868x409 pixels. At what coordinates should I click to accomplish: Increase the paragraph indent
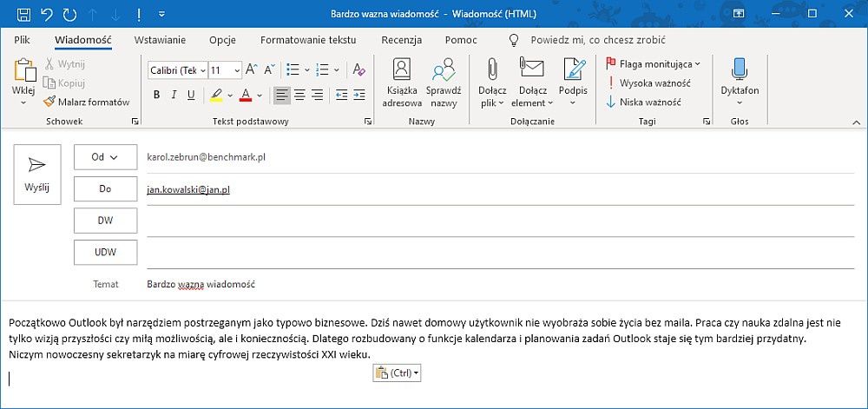coord(359,96)
